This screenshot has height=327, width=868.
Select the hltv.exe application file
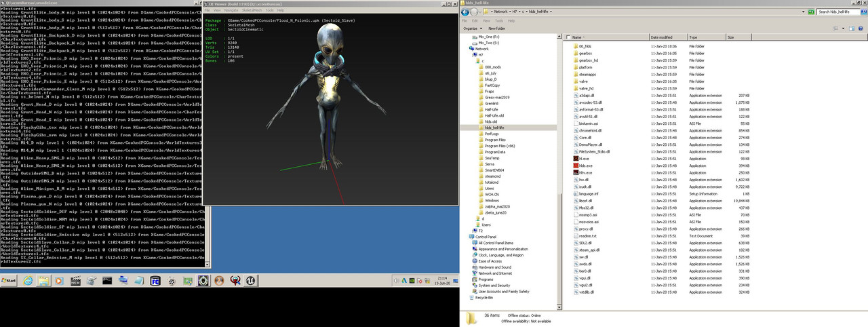(x=585, y=172)
